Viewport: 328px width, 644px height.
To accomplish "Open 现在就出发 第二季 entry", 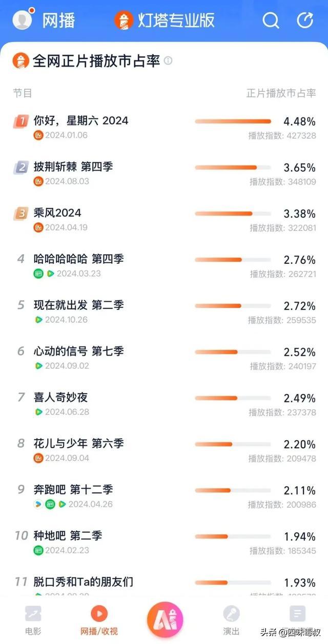I will click(78, 305).
